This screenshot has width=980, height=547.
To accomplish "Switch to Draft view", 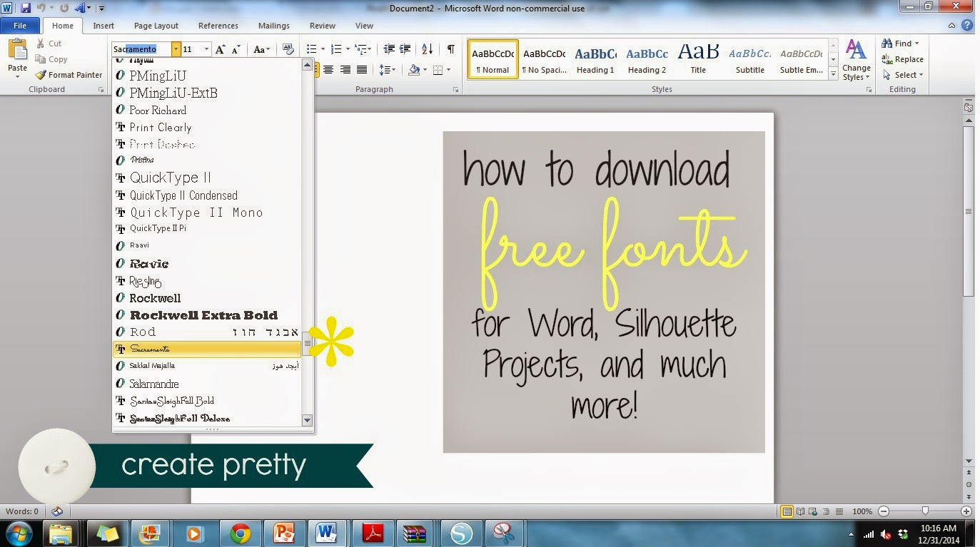I will click(x=839, y=511).
